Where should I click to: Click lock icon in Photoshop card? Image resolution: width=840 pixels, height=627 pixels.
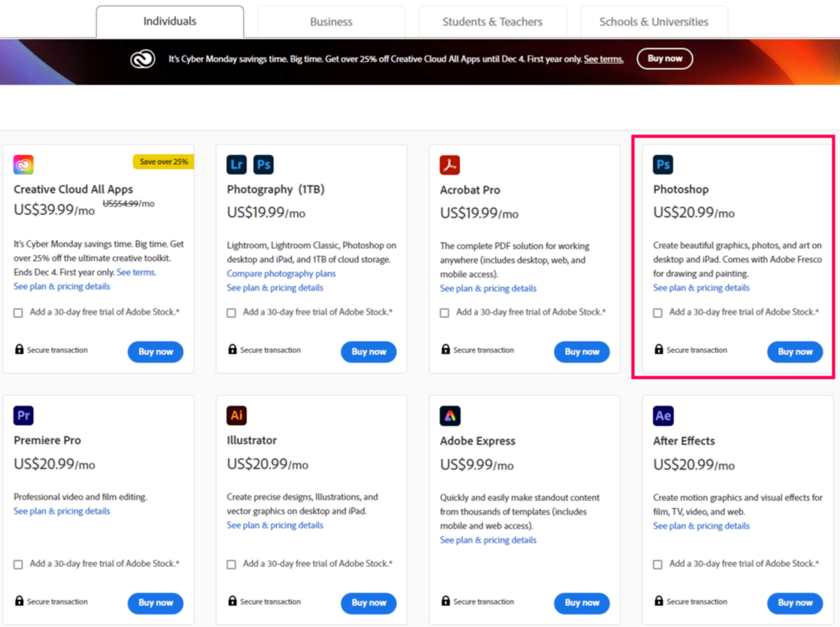pos(658,350)
